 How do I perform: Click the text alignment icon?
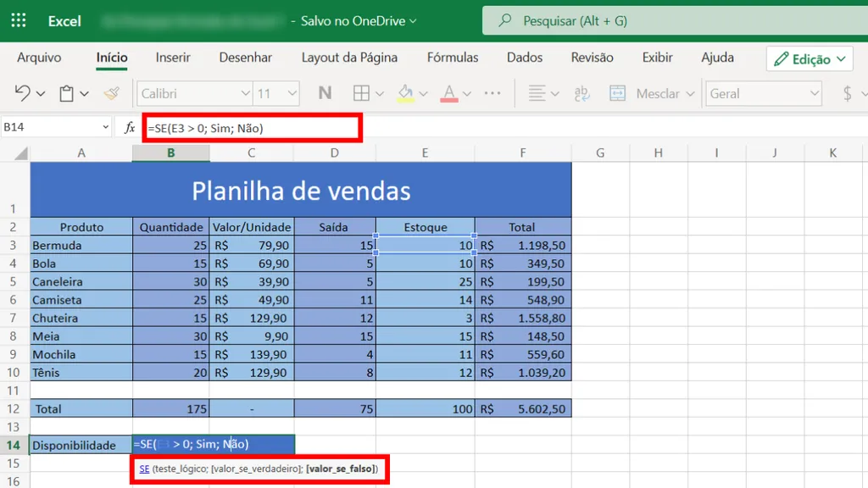(537, 93)
